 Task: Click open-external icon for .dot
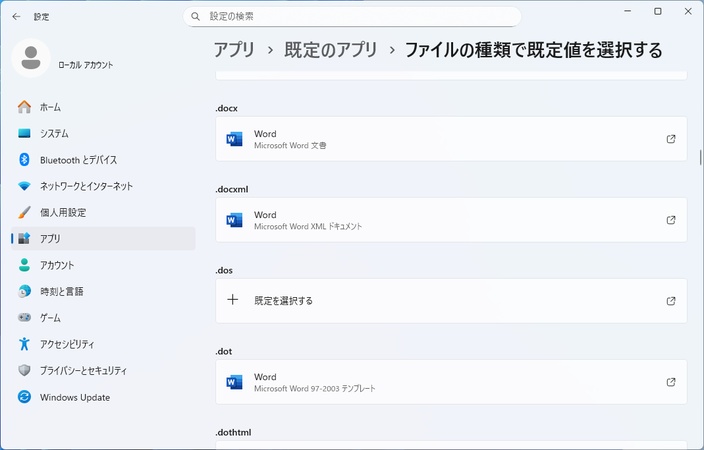[671, 382]
